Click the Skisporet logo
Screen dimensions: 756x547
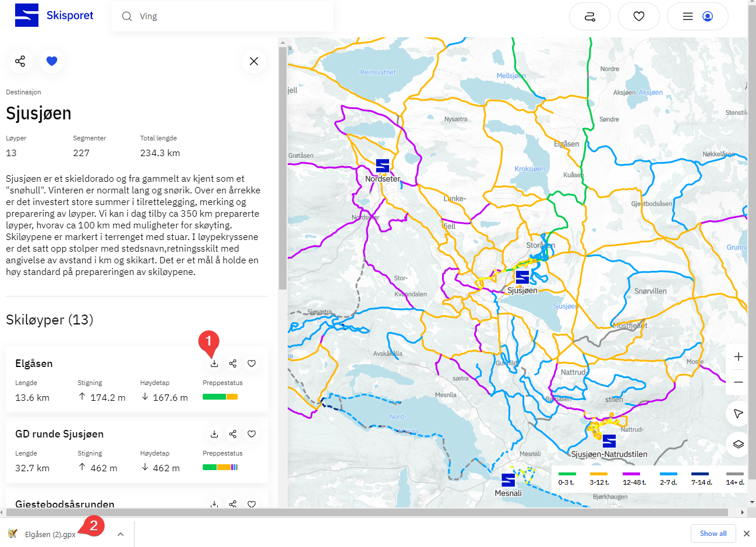click(54, 16)
